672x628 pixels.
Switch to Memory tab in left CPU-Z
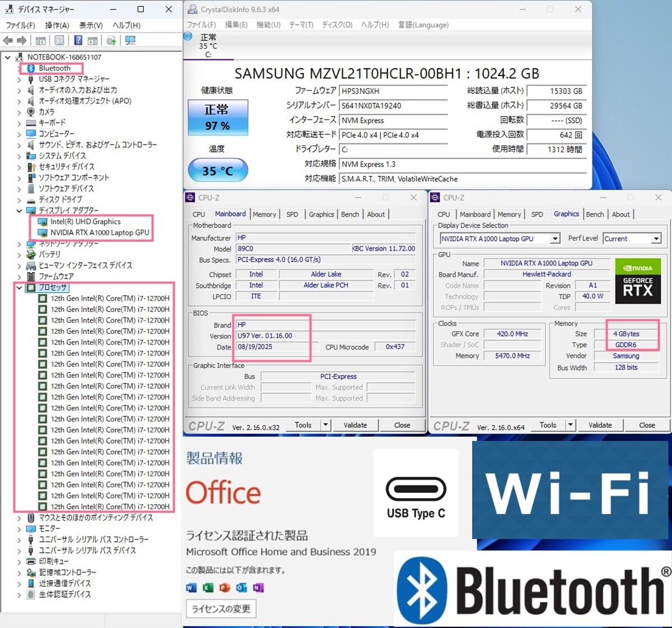(264, 215)
